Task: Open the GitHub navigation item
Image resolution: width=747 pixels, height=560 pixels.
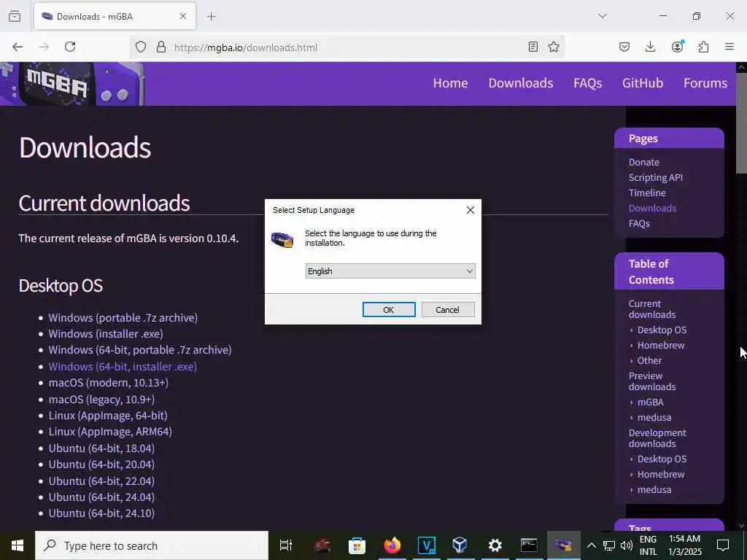Action: (643, 83)
